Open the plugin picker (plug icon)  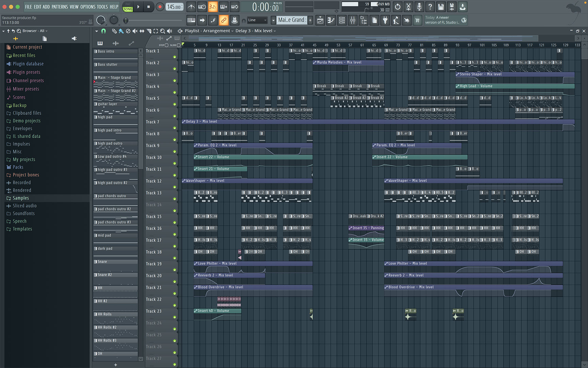tap(385, 20)
